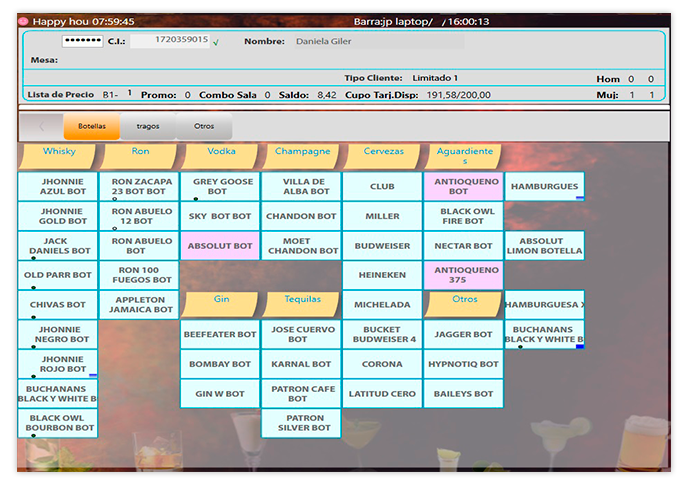Image resolution: width=687 pixels, height=488 pixels.
Task: Add JOSE CUERVO BOT to order
Action: 301,334
